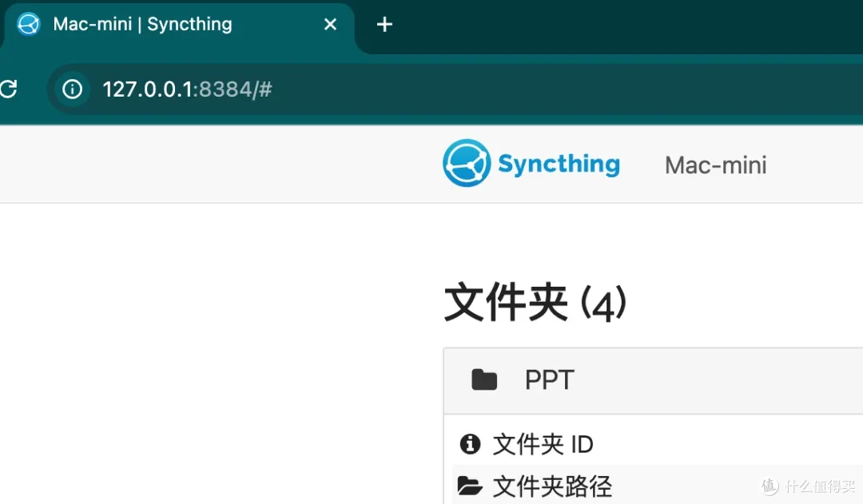Focus the address bar showing 127.0.0.1:8384
The width and height of the screenshot is (863, 504).
[455, 89]
